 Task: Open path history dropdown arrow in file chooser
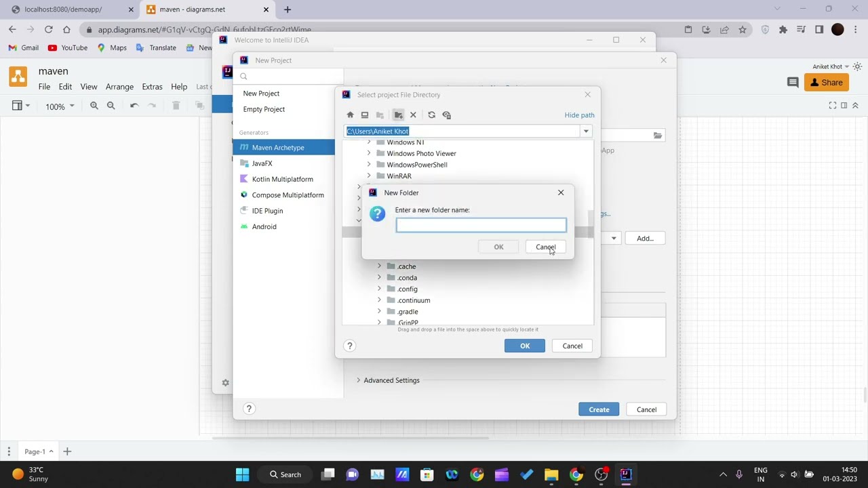point(586,131)
